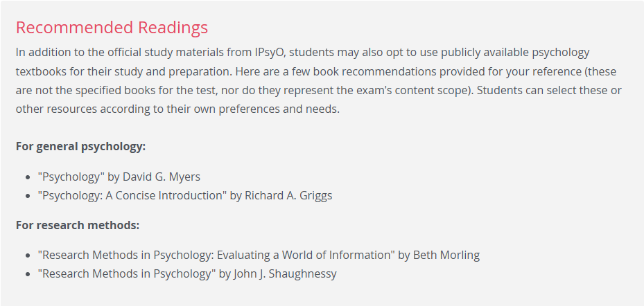Select the Beth Morling Research Methods entry
644x306 pixels.
[x=259, y=255]
